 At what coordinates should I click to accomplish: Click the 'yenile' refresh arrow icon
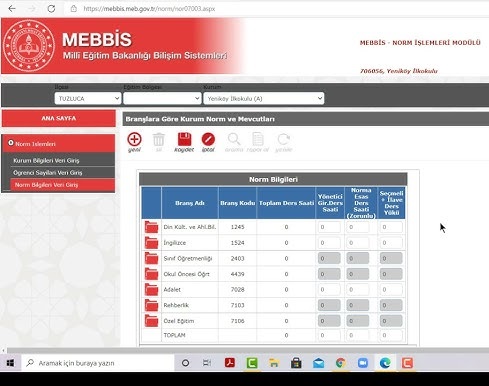tap(284, 139)
